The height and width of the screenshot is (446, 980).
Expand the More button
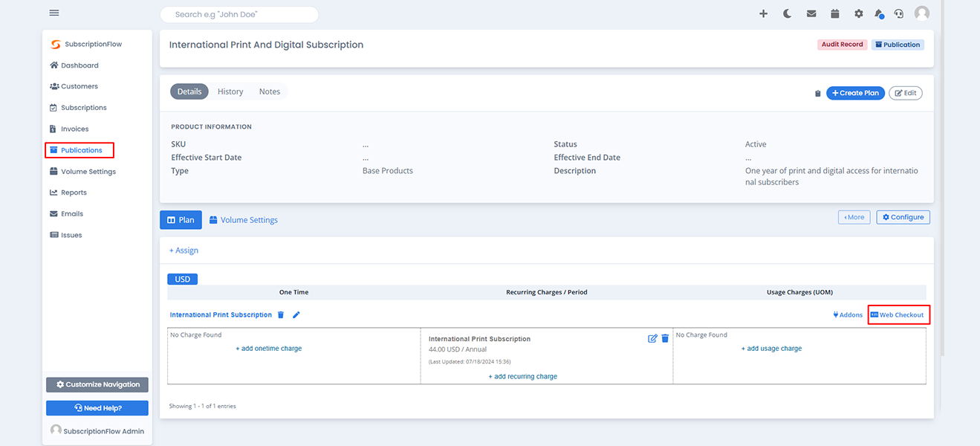pyautogui.click(x=854, y=217)
